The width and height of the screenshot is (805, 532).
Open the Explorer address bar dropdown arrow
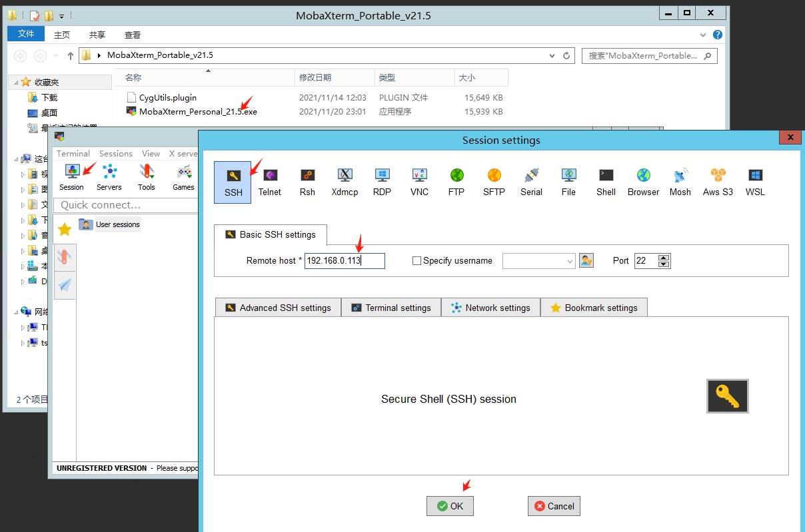[x=552, y=56]
